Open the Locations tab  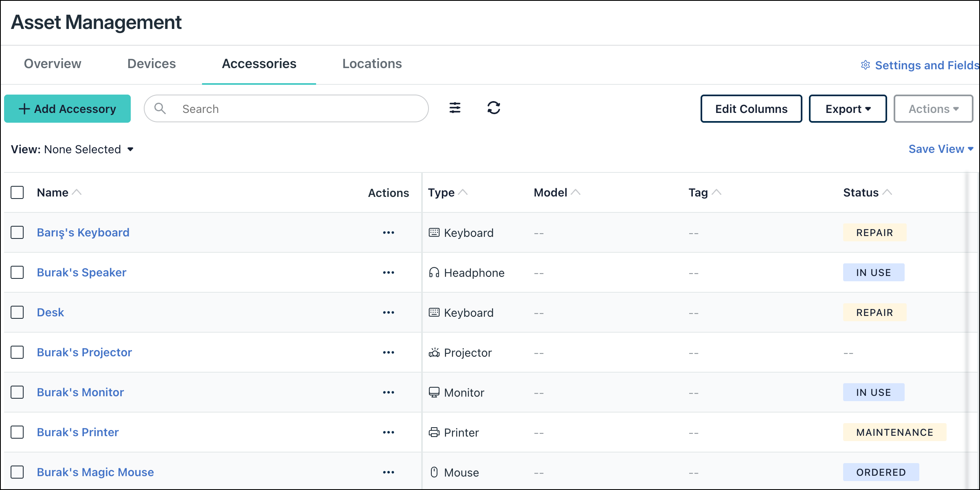[371, 64]
